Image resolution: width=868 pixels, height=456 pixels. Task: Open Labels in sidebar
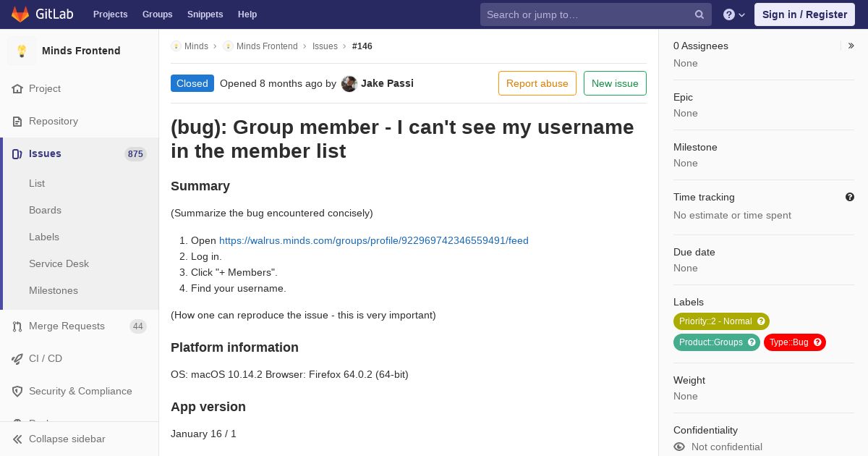pyautogui.click(x=44, y=237)
